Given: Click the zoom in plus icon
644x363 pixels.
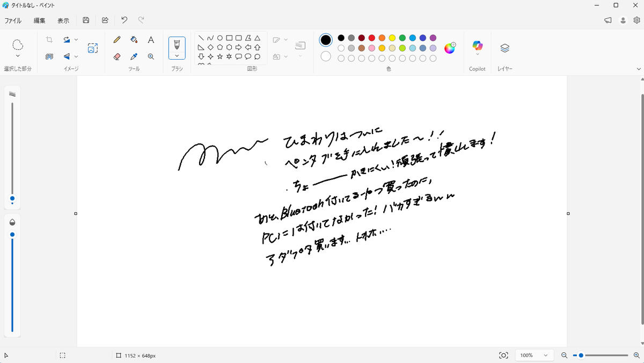Looking at the screenshot, I should pyautogui.click(x=636, y=355).
